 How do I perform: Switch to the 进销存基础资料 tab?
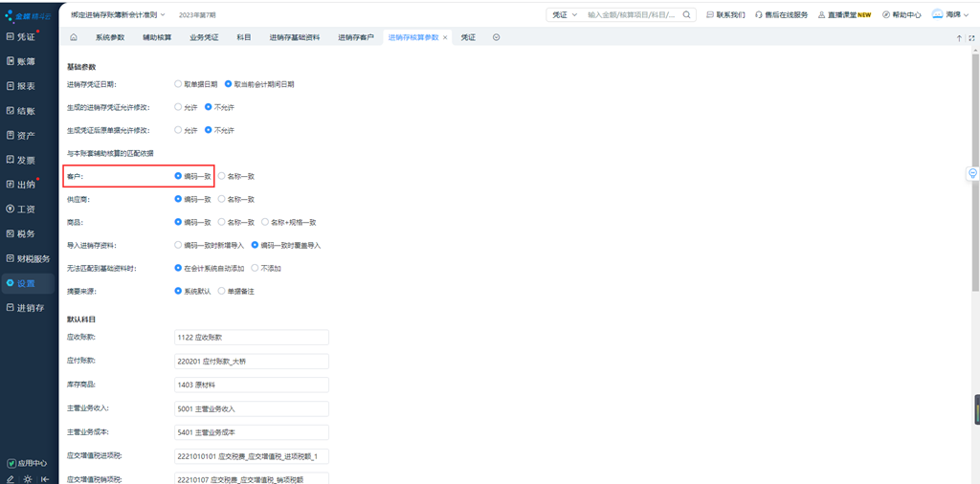295,37
